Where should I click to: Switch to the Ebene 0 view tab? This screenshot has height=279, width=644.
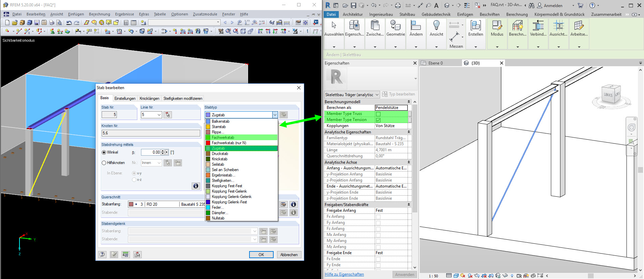(x=435, y=63)
